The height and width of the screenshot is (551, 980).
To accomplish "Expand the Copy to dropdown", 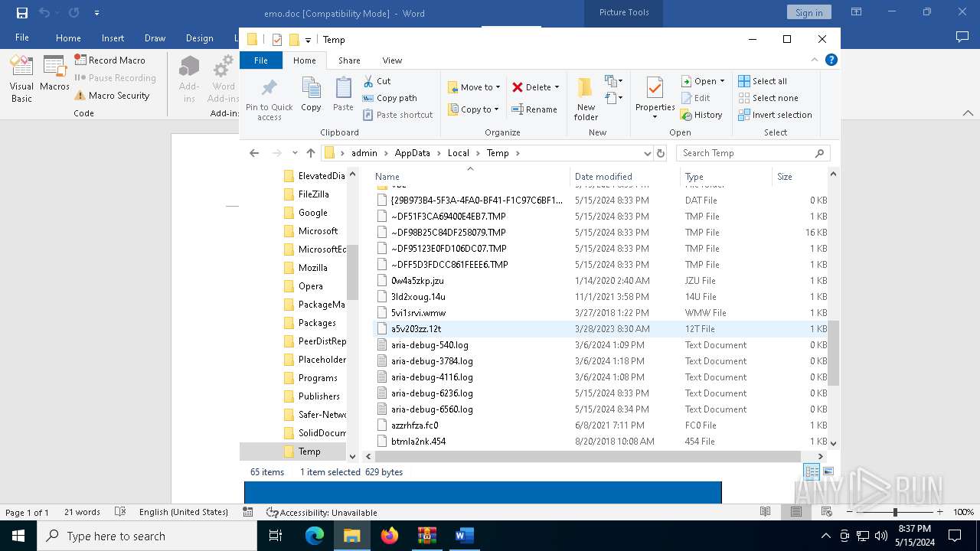I will [x=496, y=109].
